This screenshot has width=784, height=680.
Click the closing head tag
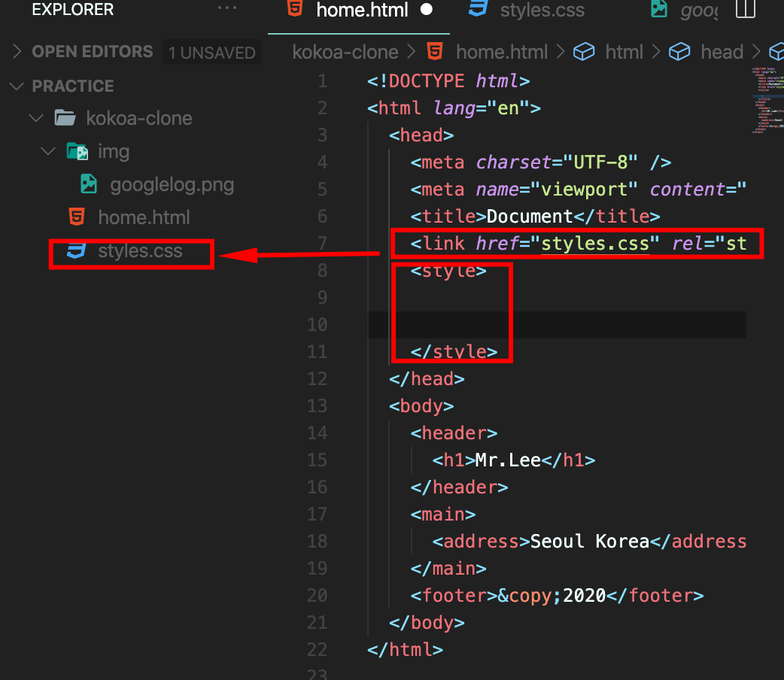pos(427,379)
